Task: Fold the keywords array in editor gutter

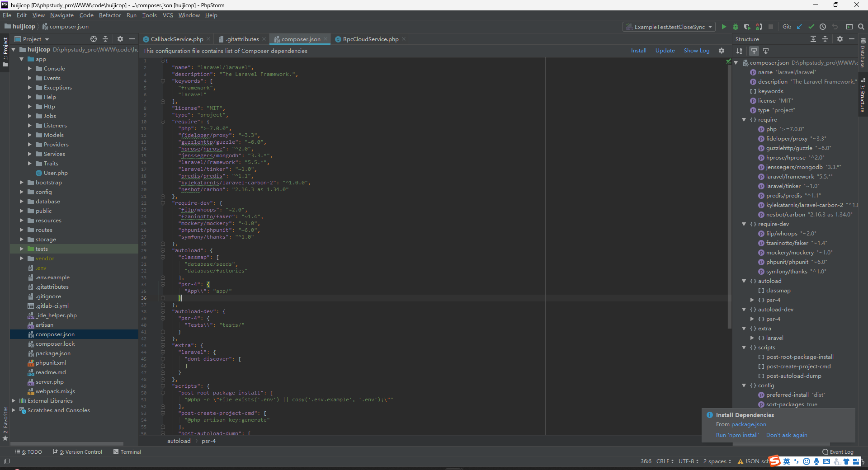Action: (x=163, y=81)
